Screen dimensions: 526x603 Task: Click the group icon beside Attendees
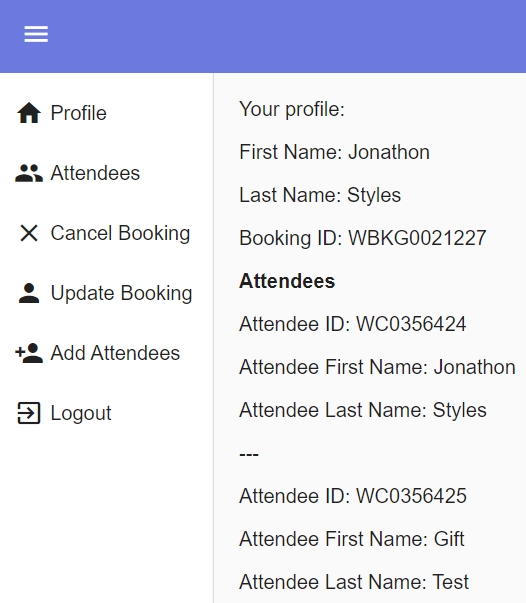[29, 173]
